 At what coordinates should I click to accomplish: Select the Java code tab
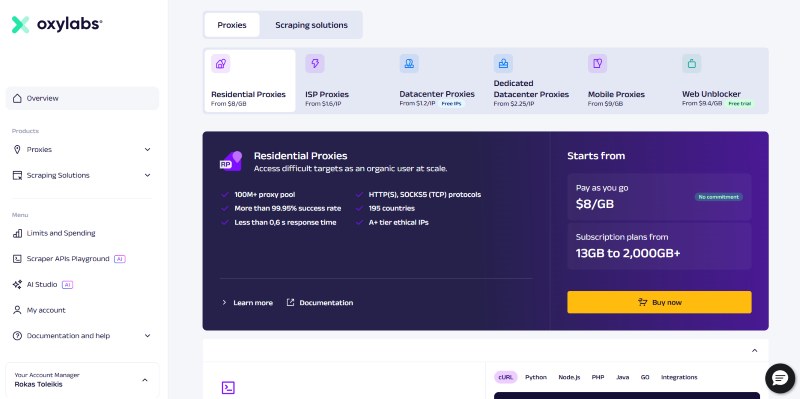622,377
